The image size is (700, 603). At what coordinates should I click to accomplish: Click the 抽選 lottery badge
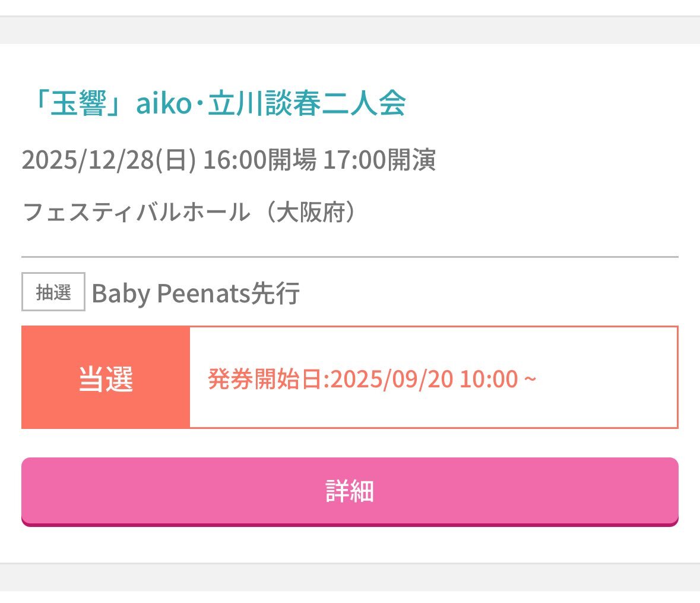point(53,292)
